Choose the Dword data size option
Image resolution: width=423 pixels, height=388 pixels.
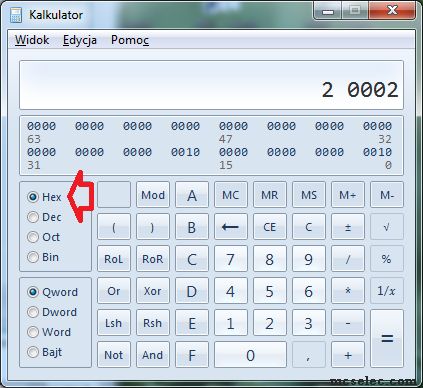tap(52, 312)
